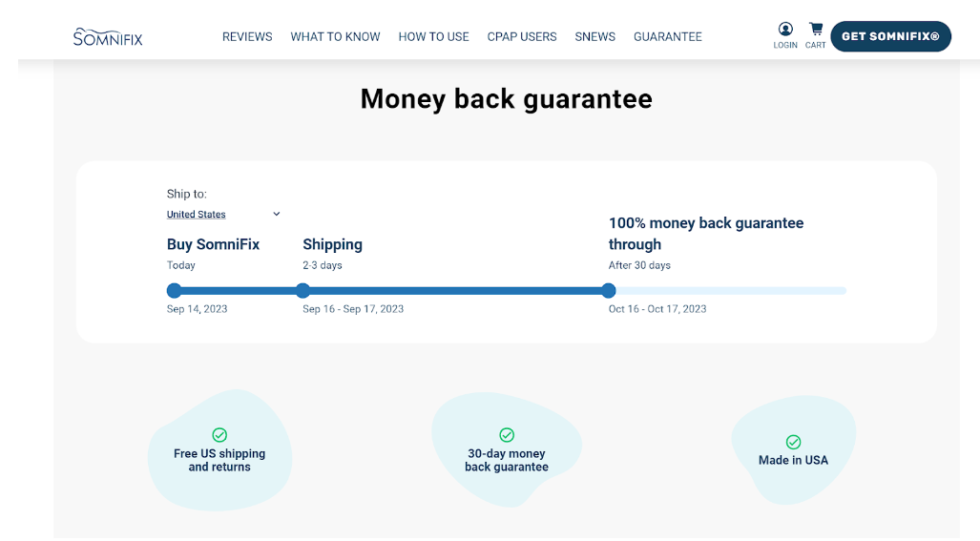Go to What to Know page
Image resolution: width=980 pixels, height=541 pixels.
click(x=335, y=37)
